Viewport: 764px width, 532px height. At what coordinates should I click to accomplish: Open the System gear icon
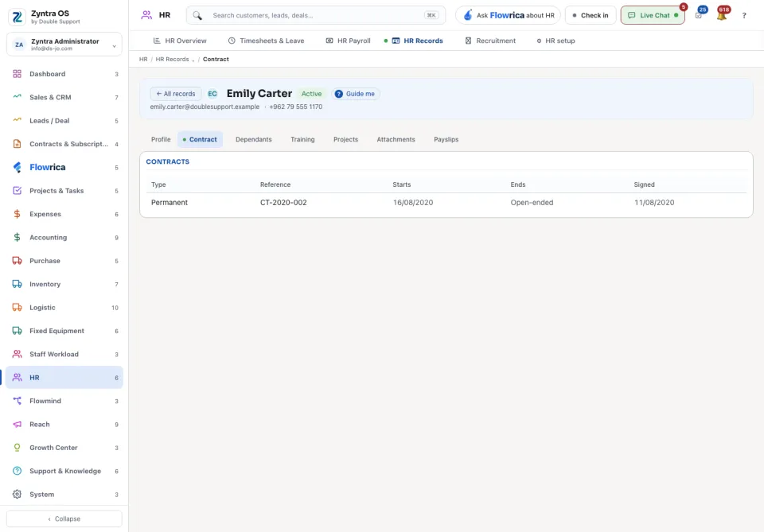tap(17, 494)
